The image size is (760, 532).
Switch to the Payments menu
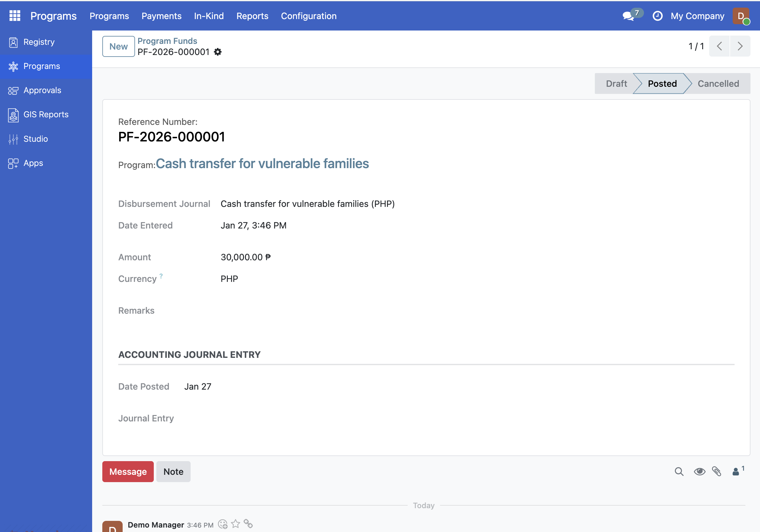point(161,16)
